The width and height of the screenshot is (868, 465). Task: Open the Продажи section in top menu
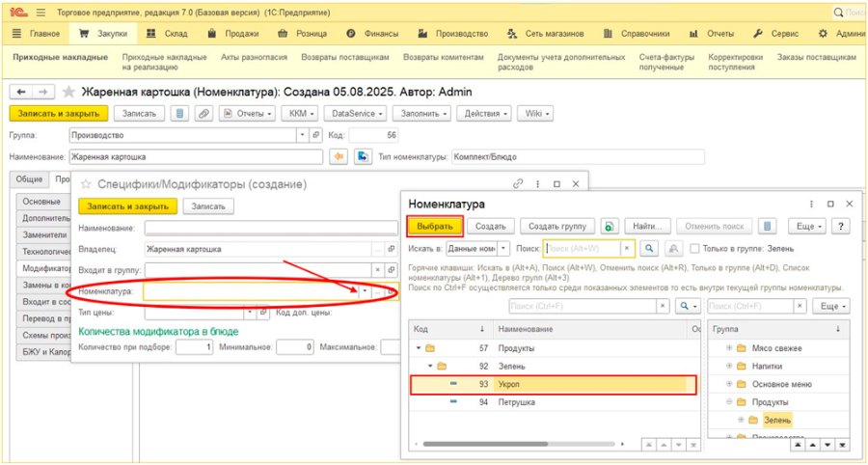click(x=233, y=34)
